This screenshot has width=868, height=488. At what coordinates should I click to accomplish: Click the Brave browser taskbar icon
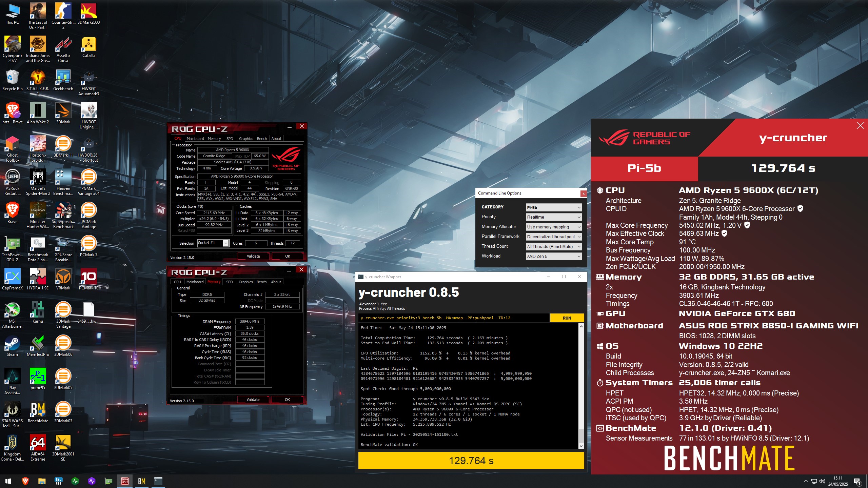pyautogui.click(x=25, y=481)
